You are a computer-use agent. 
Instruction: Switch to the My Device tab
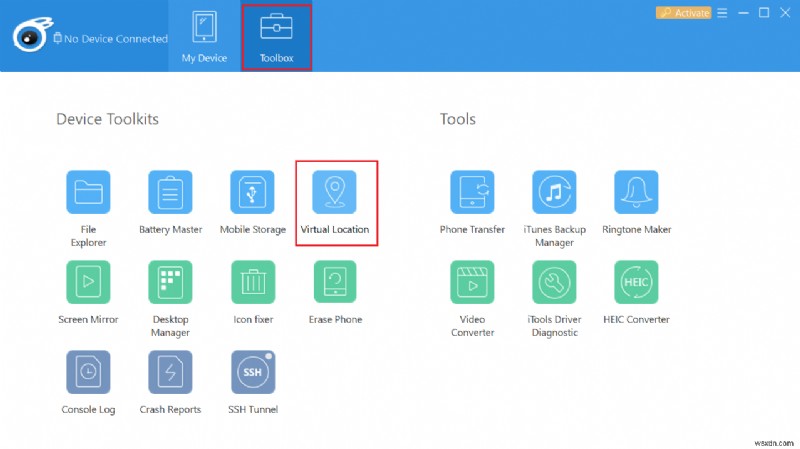click(x=204, y=35)
